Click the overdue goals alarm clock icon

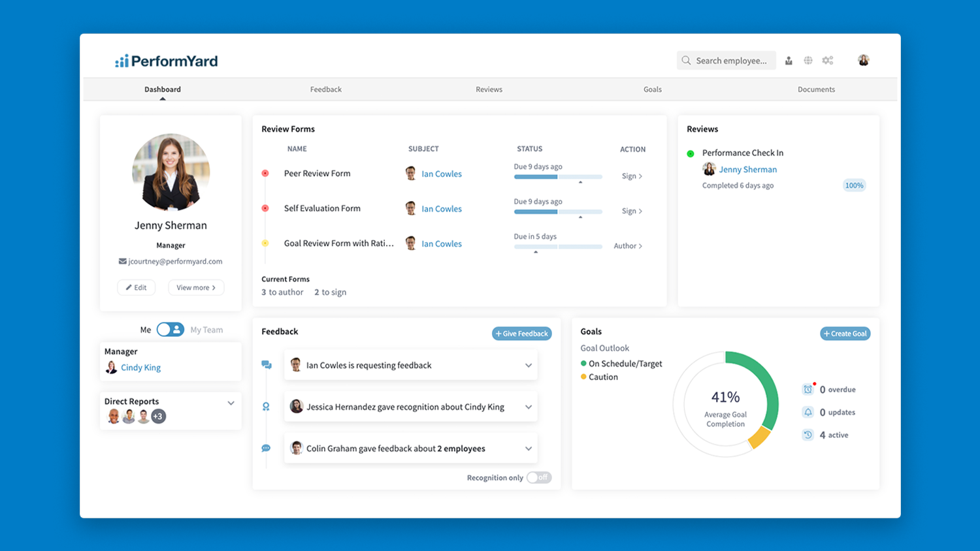tap(808, 389)
